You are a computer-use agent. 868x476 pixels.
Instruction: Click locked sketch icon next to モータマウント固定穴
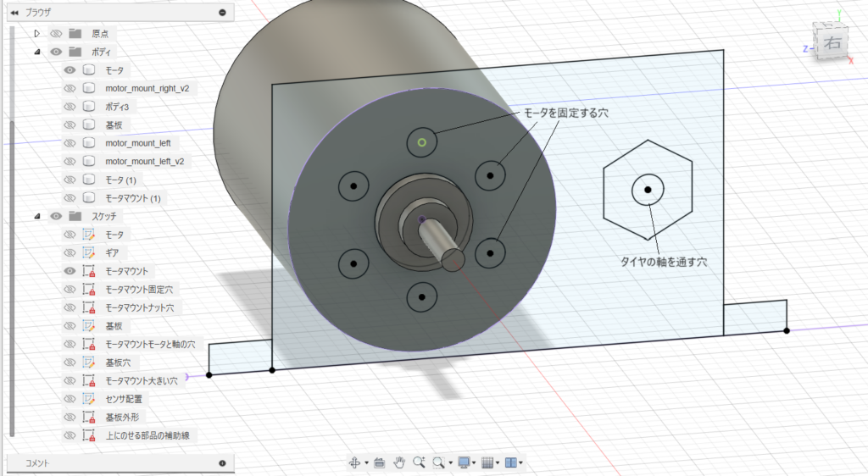coord(88,289)
